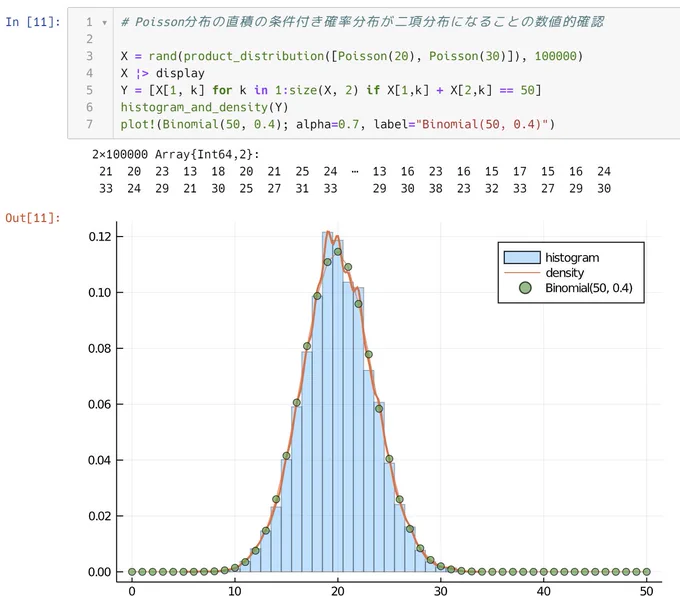680x614 pixels.
Task: Click x-axis tick label 0
Action: (132, 591)
